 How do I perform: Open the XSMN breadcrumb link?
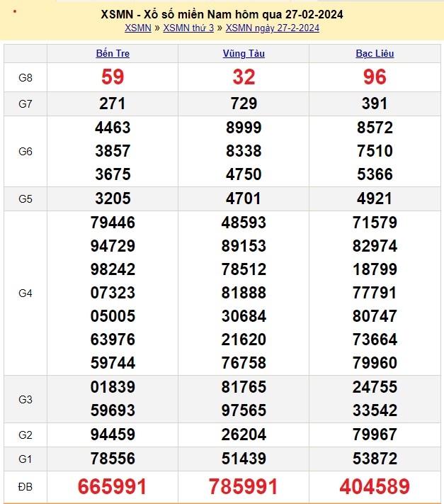[x=137, y=28]
